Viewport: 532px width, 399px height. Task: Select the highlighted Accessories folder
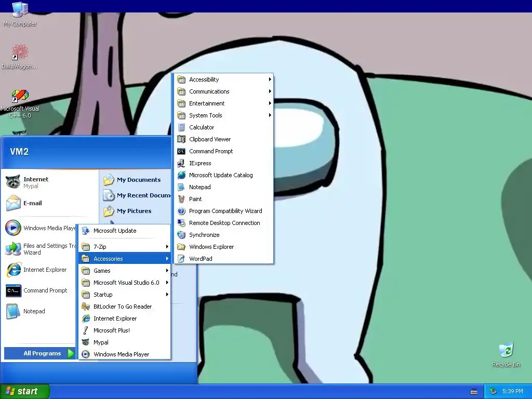(x=125, y=259)
